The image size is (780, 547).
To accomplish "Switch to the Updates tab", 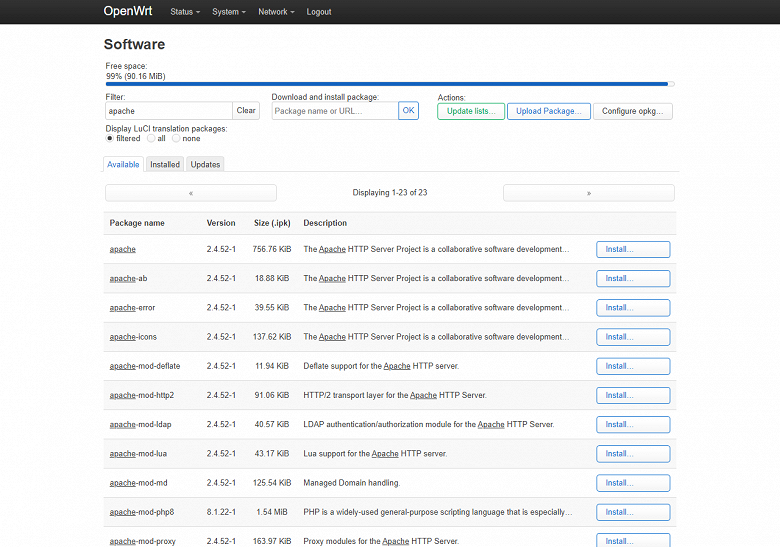I will 205,164.
